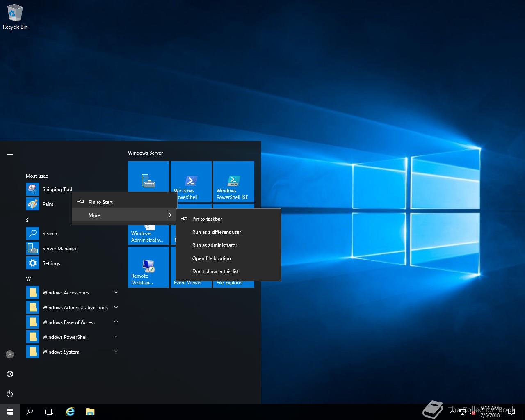
Task: Open the Settings gear in app list
Action: click(x=33, y=263)
